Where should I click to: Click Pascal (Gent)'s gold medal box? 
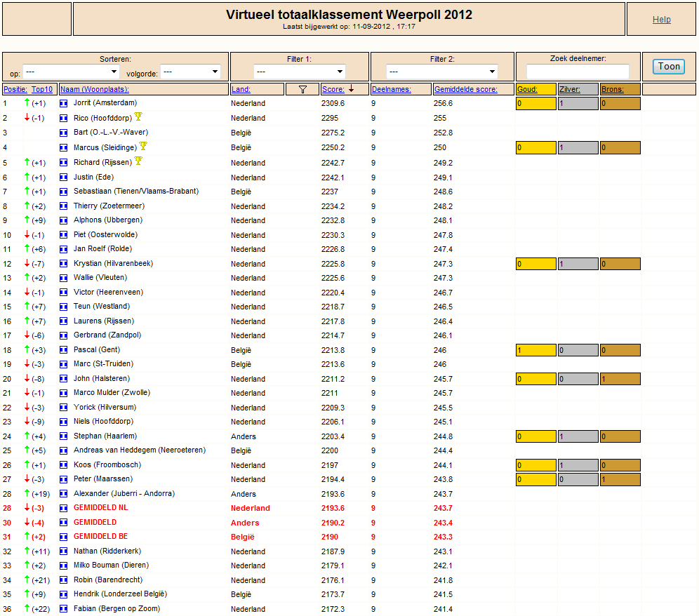coord(536,350)
